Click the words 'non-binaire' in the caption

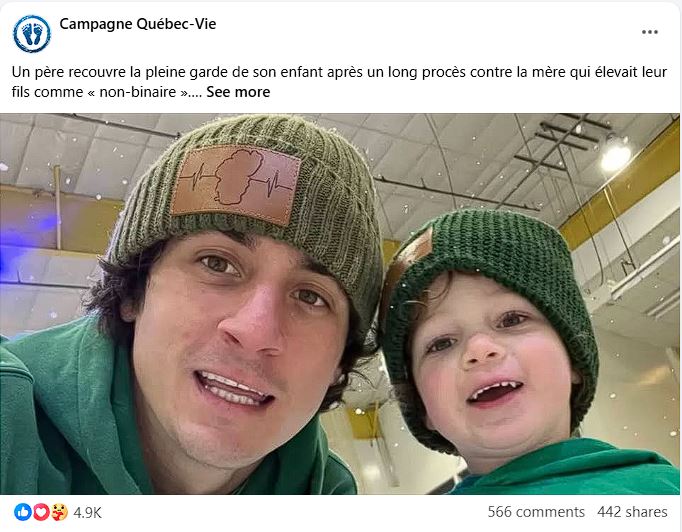point(137,92)
